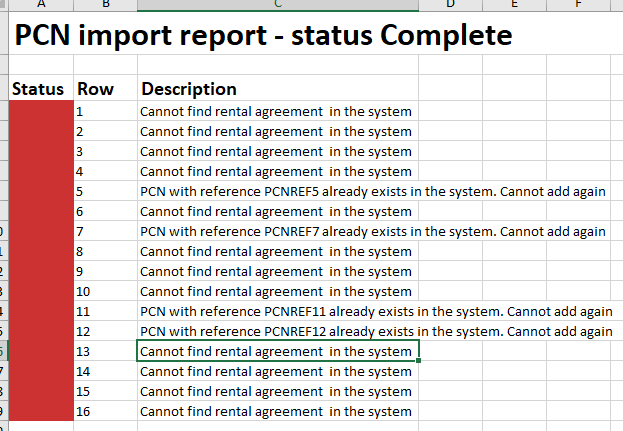Click row number cell '3'

coord(105,151)
